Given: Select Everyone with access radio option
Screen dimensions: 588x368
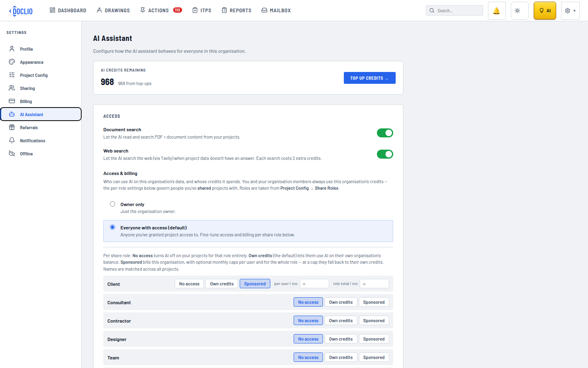Looking at the screenshot, I should point(112,227).
